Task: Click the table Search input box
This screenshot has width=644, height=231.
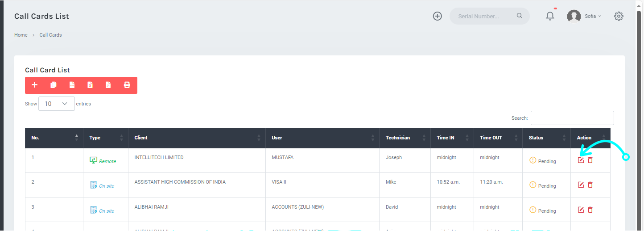Action: (572, 118)
